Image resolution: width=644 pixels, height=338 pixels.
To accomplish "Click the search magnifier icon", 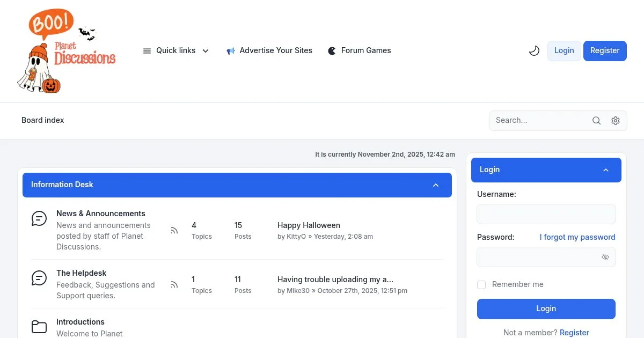I will (x=596, y=121).
